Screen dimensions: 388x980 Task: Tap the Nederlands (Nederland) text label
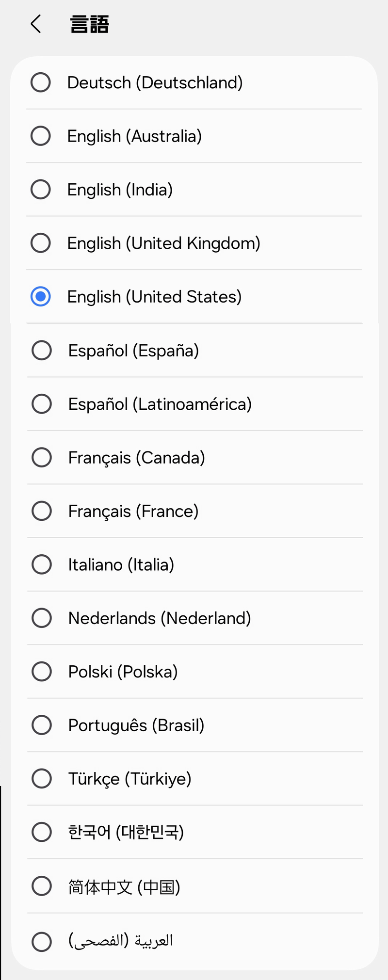click(160, 618)
